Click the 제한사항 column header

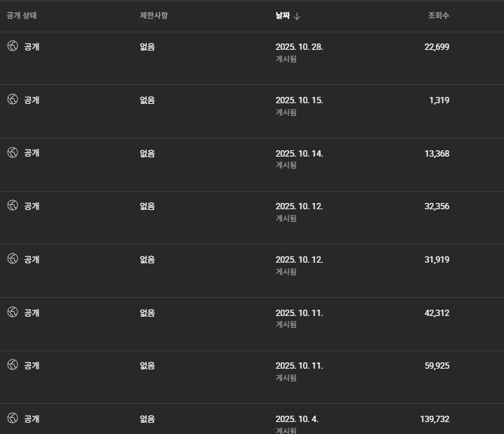click(153, 15)
